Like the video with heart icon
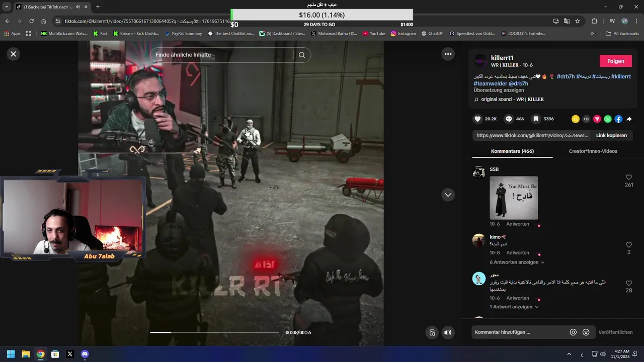 [x=477, y=119]
